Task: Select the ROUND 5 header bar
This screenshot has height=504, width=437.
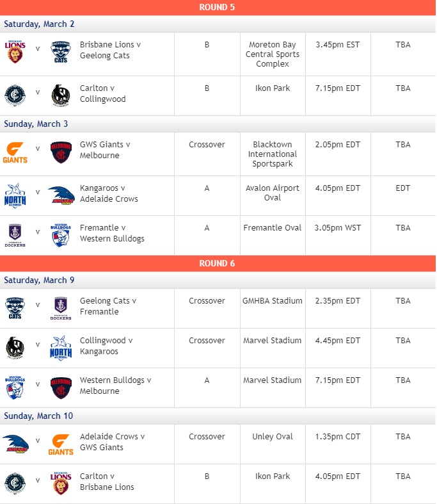Action: pyautogui.click(x=218, y=8)
